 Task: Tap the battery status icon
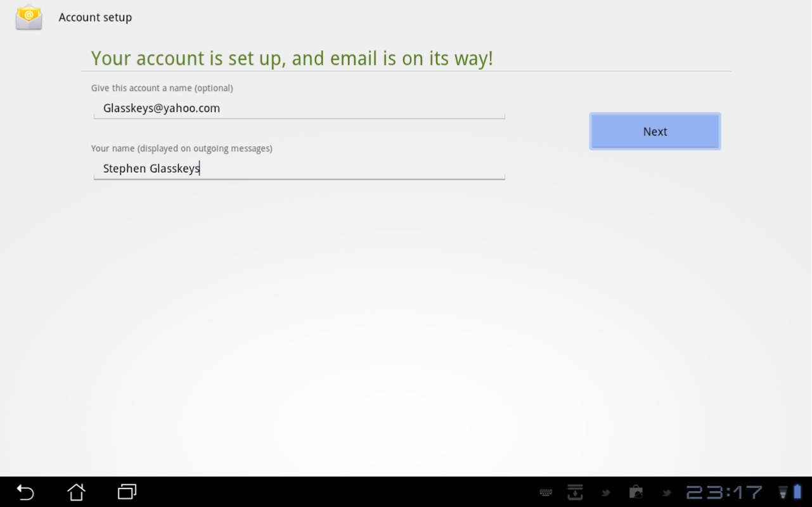pos(797,492)
